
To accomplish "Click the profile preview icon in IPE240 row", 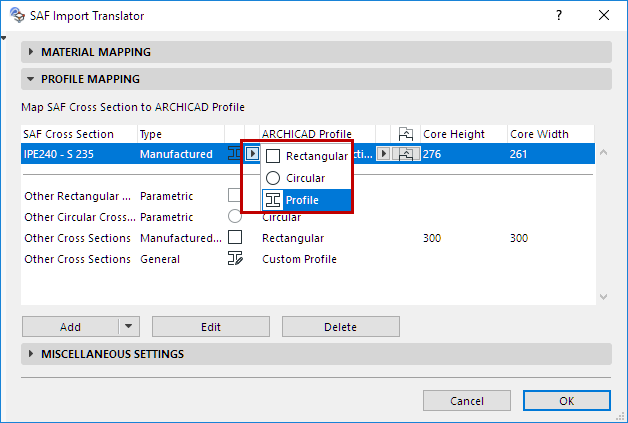I will click(406, 154).
